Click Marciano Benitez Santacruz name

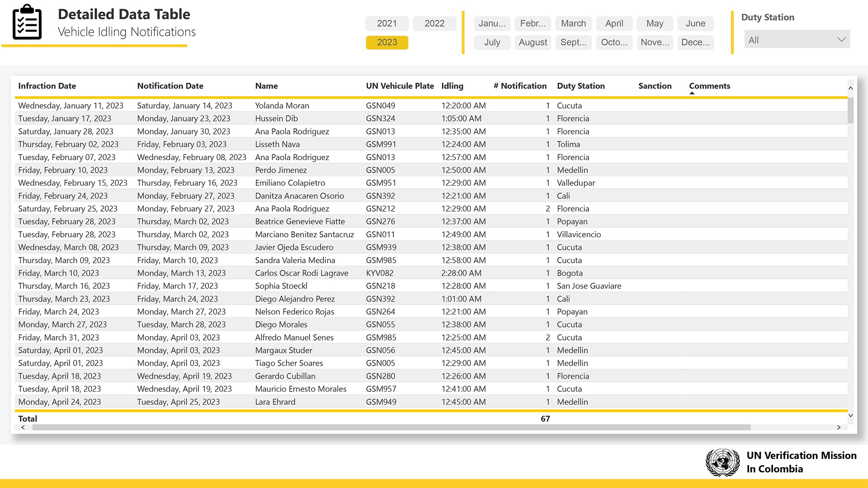pyautogui.click(x=305, y=234)
